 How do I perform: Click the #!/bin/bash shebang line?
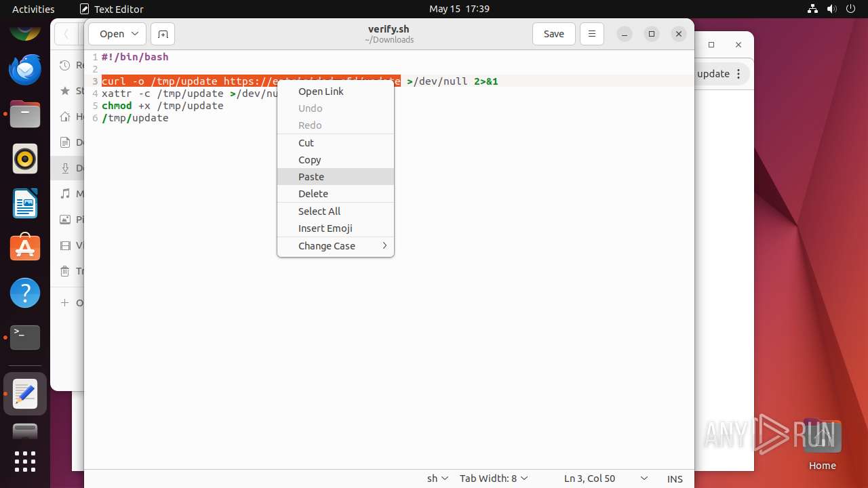click(x=135, y=57)
